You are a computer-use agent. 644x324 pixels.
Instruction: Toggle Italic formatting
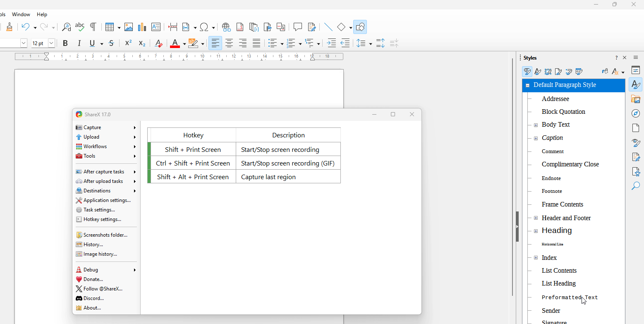(x=79, y=43)
